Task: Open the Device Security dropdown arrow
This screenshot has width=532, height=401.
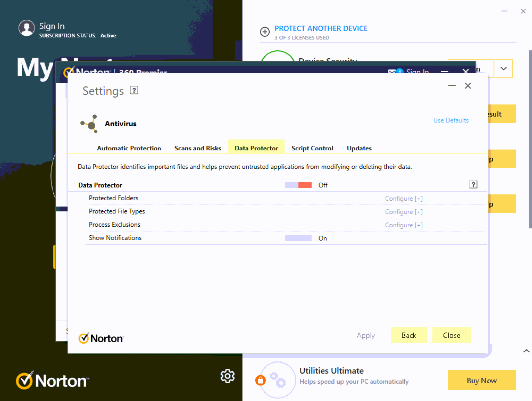Action: point(504,69)
